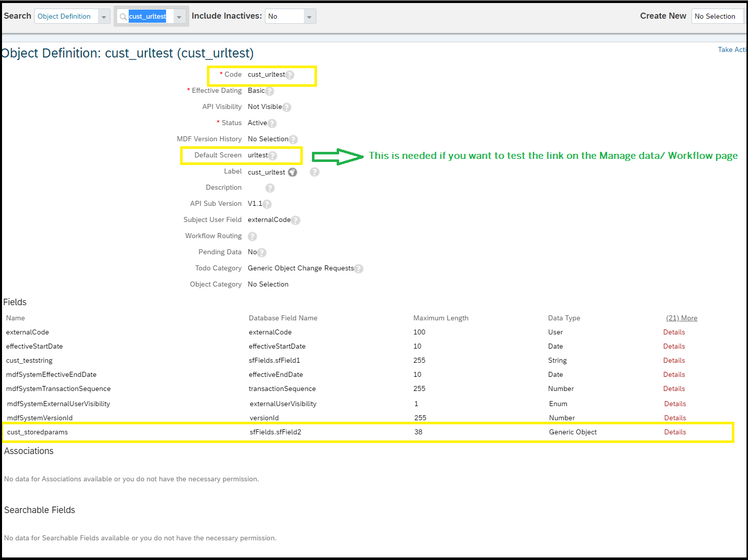748x560 pixels.
Task: Open Details for effectiveStartDate field
Action: coord(674,346)
